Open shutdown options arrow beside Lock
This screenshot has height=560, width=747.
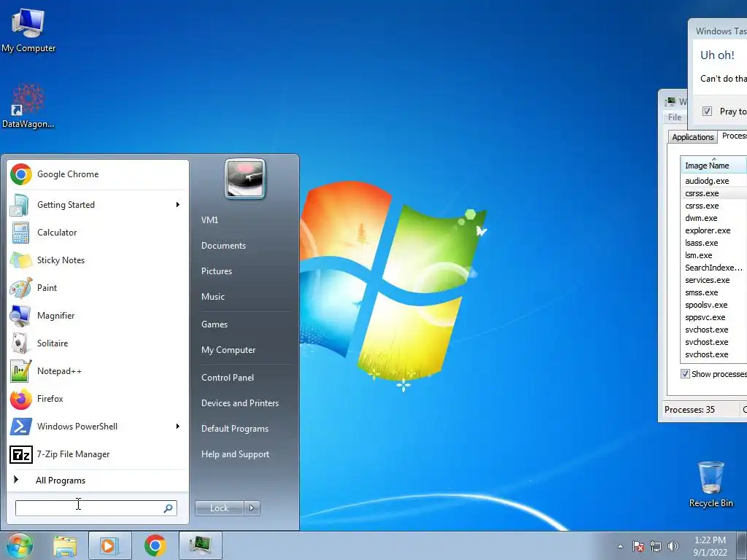252,508
